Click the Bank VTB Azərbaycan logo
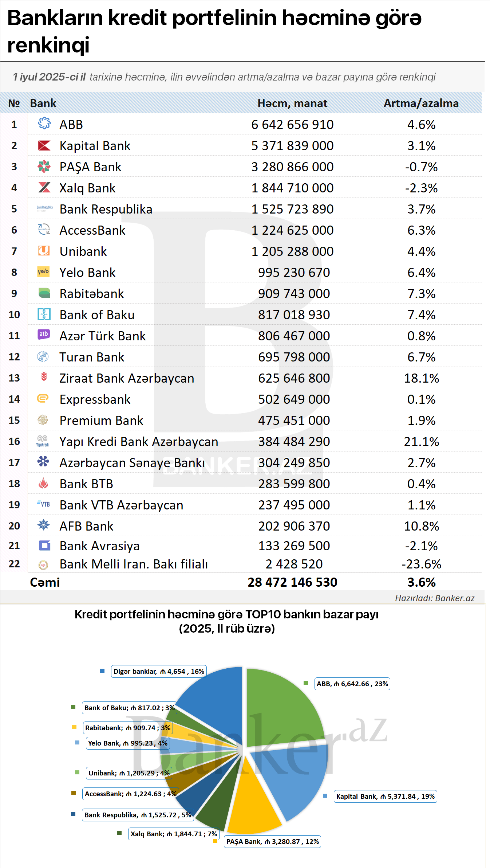 [43, 504]
